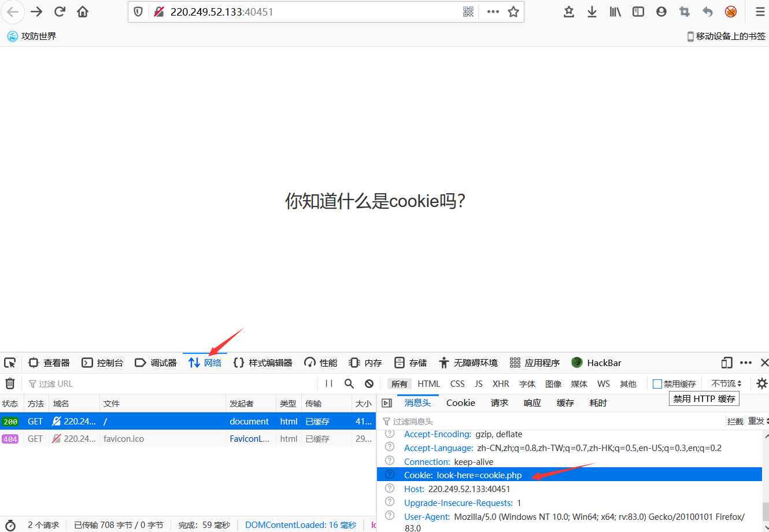The width and height of the screenshot is (769, 532).
Task: Switch to the 存储 devtools tab
Action: [x=411, y=363]
